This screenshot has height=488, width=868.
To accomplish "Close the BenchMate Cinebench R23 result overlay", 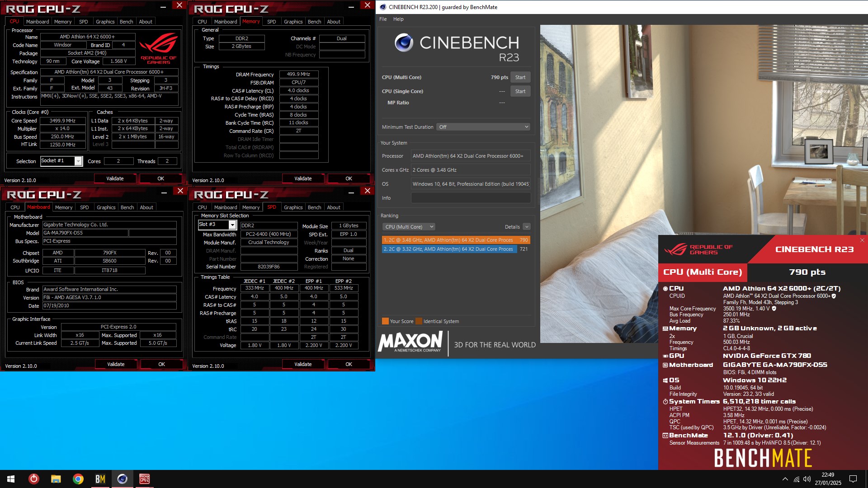I will click(862, 240).
